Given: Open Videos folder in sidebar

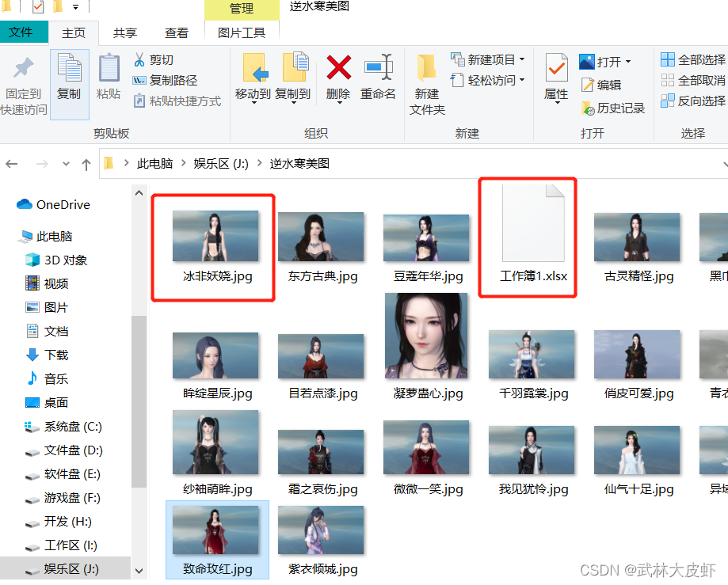Looking at the screenshot, I should point(47,283).
